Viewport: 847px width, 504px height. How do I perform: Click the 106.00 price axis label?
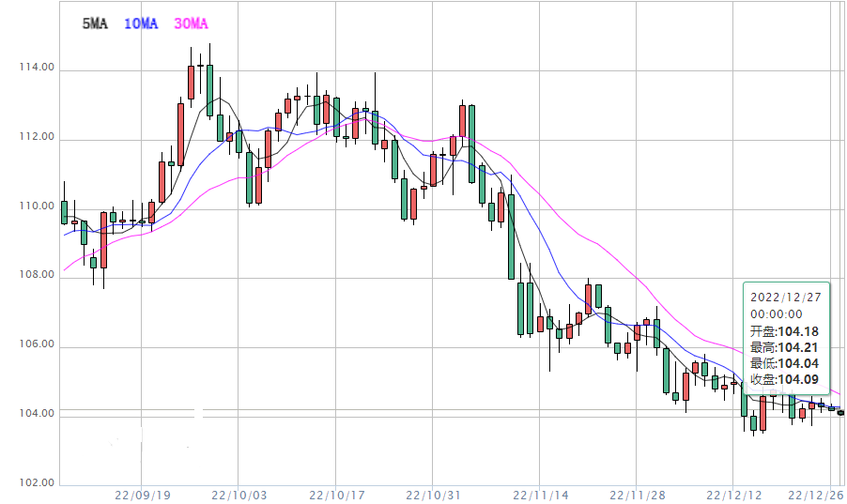coord(37,344)
